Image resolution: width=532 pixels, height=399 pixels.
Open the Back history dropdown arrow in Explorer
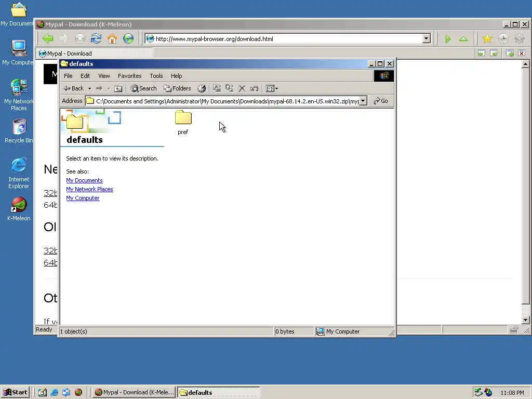[89, 88]
